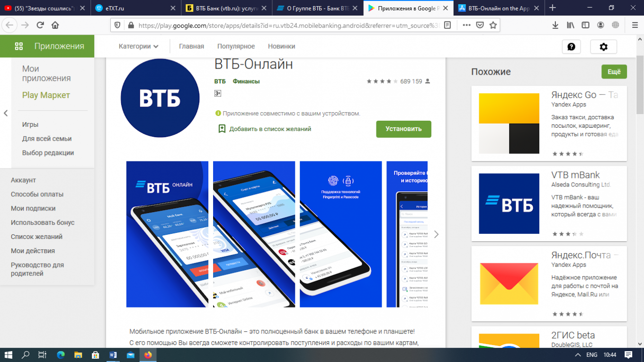
Task: Switch to the YouTube Звезды сошлись tab
Action: click(x=45, y=8)
